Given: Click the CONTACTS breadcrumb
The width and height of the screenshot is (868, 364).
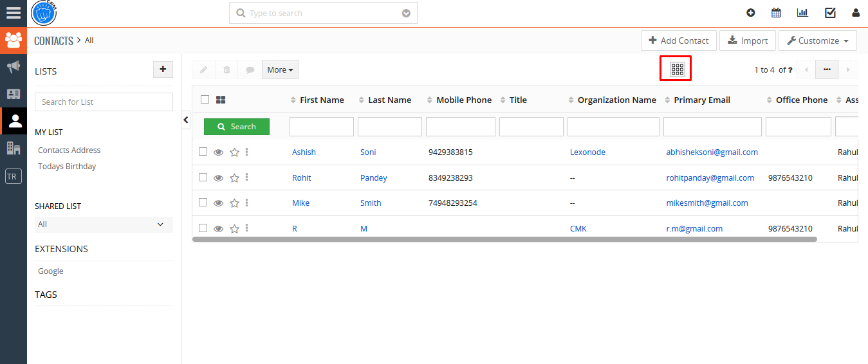Looking at the screenshot, I should [x=54, y=41].
